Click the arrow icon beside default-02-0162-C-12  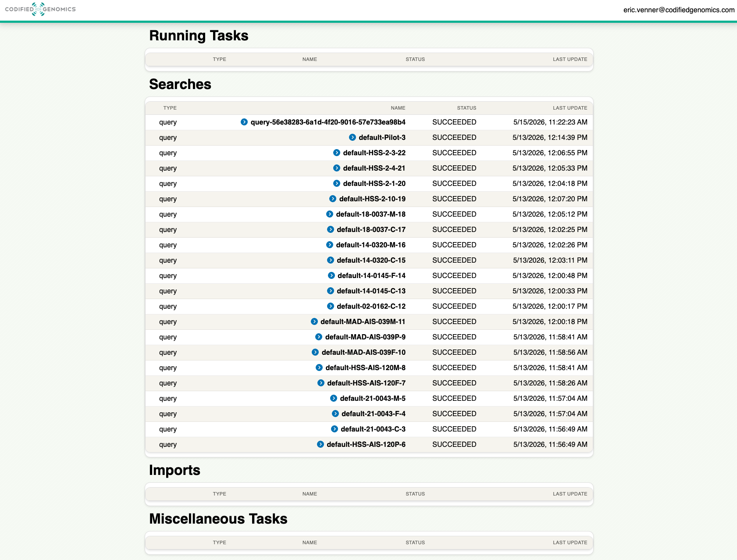pyautogui.click(x=331, y=306)
